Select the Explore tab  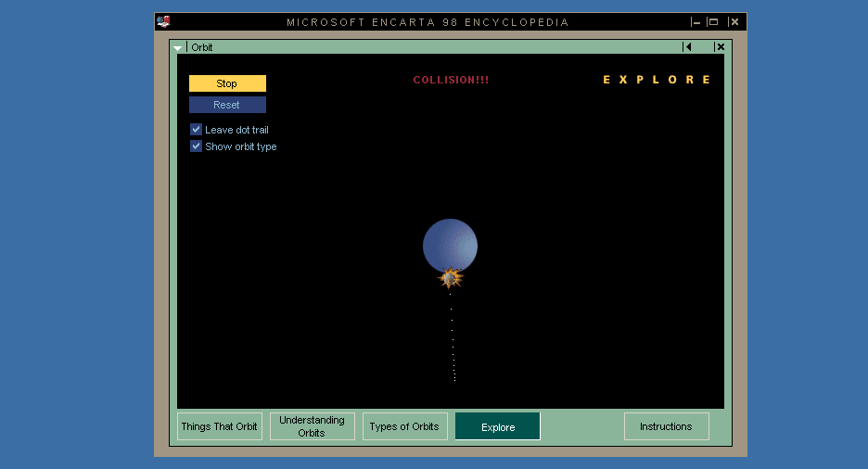[x=498, y=426]
